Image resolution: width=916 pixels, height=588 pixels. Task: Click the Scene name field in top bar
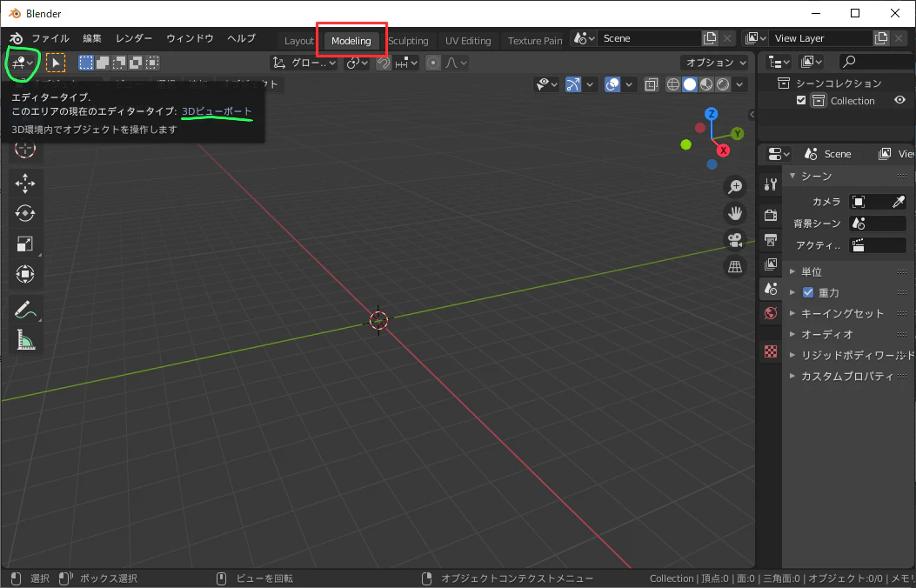pyautogui.click(x=648, y=38)
